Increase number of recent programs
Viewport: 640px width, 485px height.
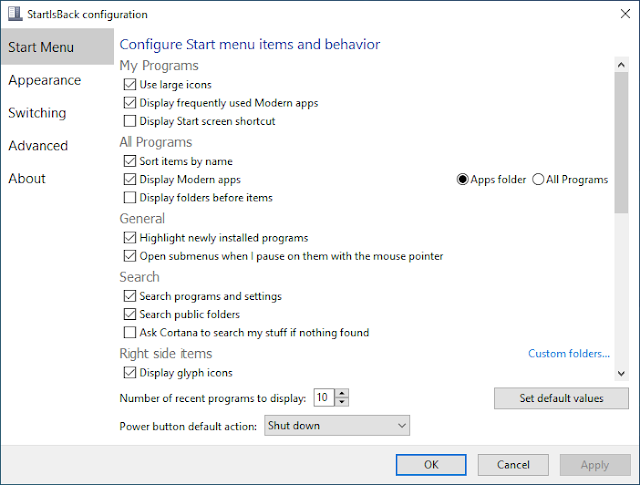[x=342, y=393]
